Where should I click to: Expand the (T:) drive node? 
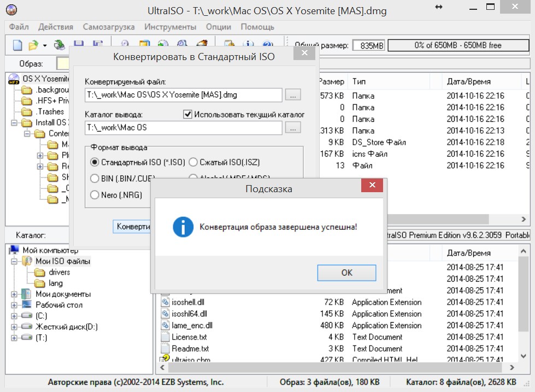[14, 338]
